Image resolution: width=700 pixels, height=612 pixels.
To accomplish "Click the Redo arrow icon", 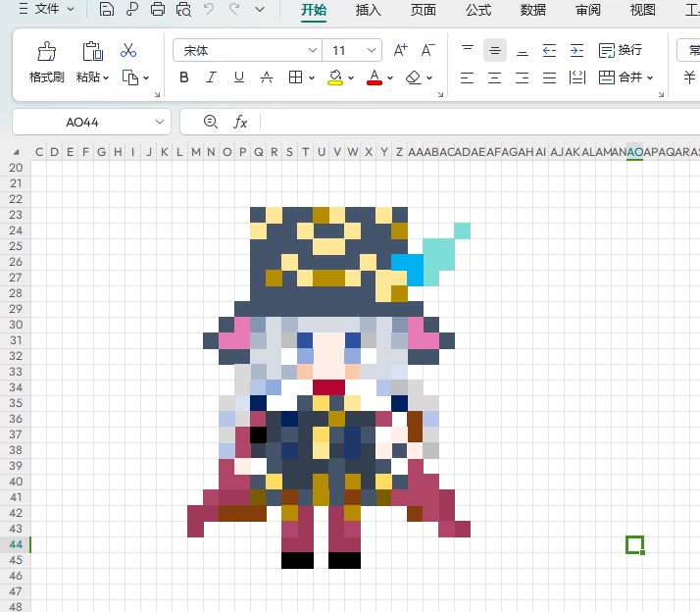I will (x=234, y=9).
